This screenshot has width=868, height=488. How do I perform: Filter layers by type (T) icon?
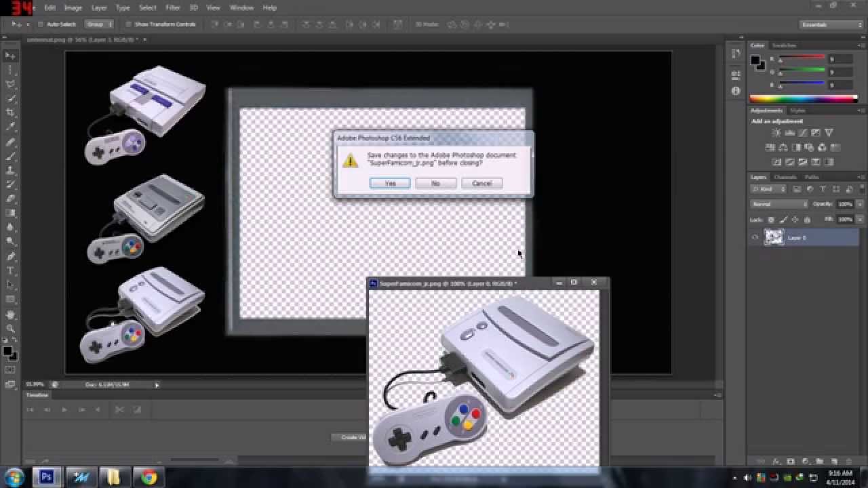(823, 189)
